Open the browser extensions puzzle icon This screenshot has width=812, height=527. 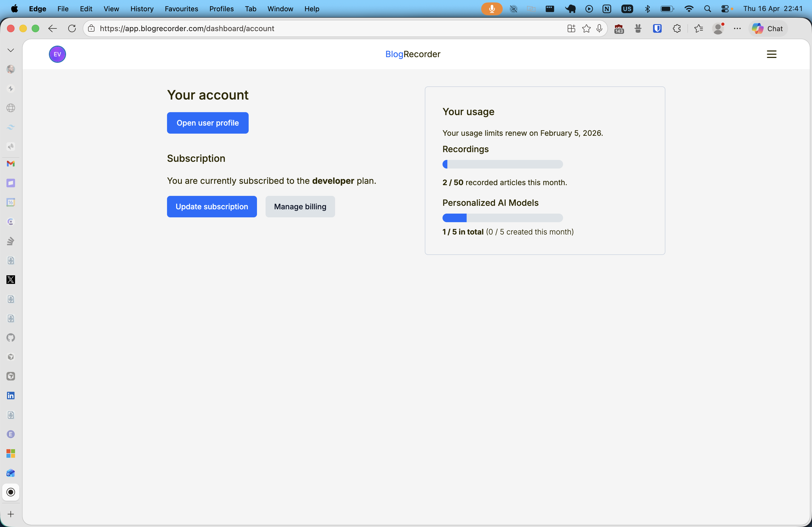[x=677, y=29]
